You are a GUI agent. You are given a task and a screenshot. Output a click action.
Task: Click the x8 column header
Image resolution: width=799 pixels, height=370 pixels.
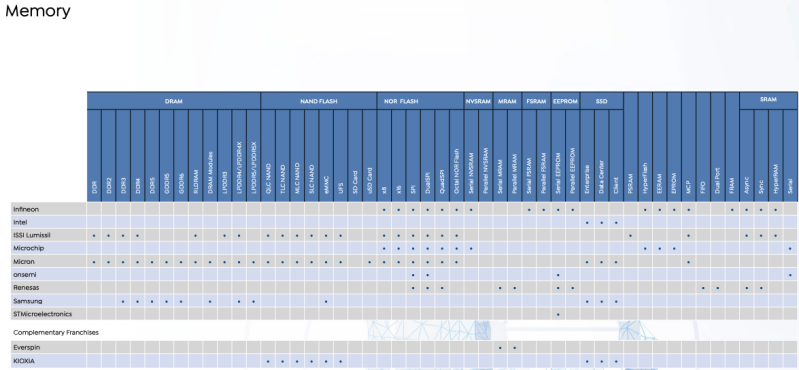(x=384, y=155)
